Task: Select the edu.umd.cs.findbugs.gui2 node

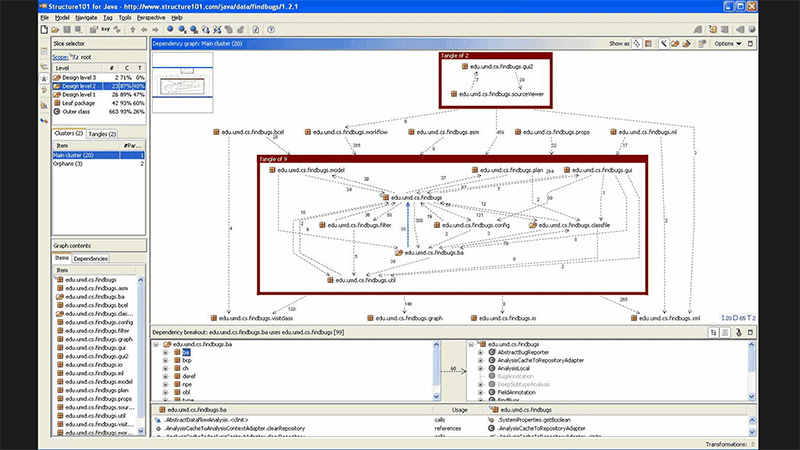Action: click(497, 66)
